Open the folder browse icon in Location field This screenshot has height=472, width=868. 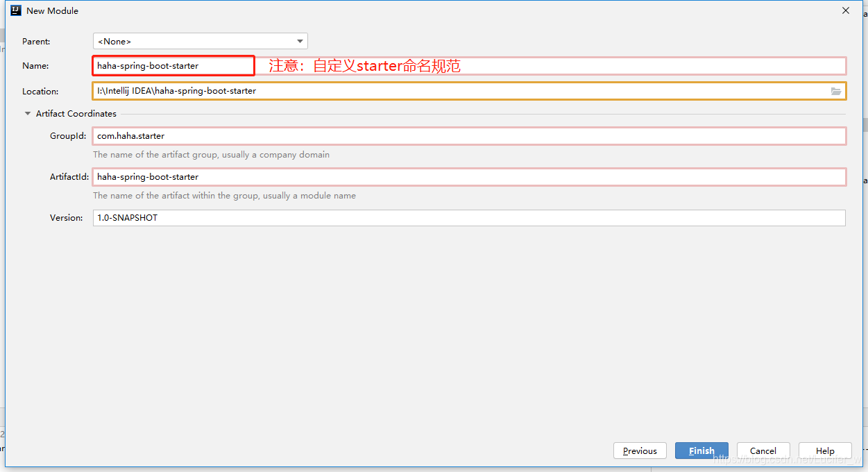(836, 91)
